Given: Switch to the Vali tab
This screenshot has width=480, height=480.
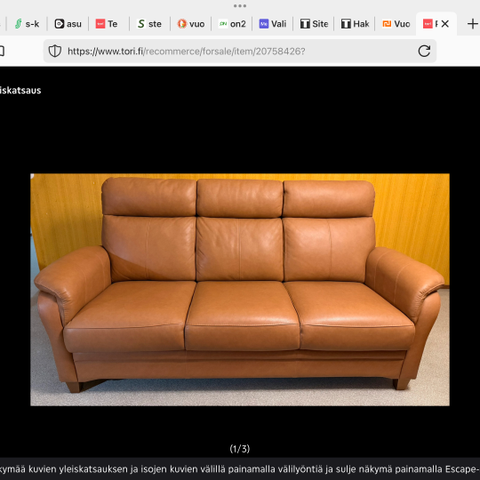Looking at the screenshot, I should pos(273,24).
